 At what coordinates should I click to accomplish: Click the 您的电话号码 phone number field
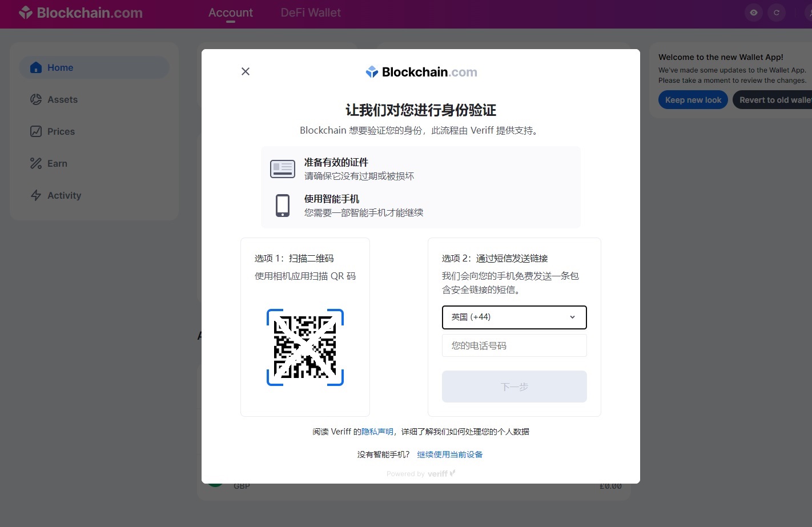pos(514,345)
